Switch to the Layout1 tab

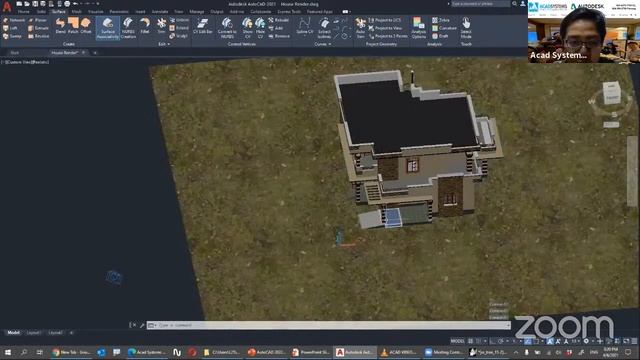[x=33, y=333]
